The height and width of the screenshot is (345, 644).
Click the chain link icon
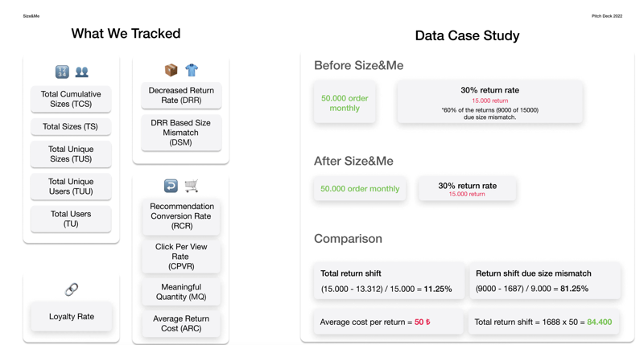tap(72, 290)
